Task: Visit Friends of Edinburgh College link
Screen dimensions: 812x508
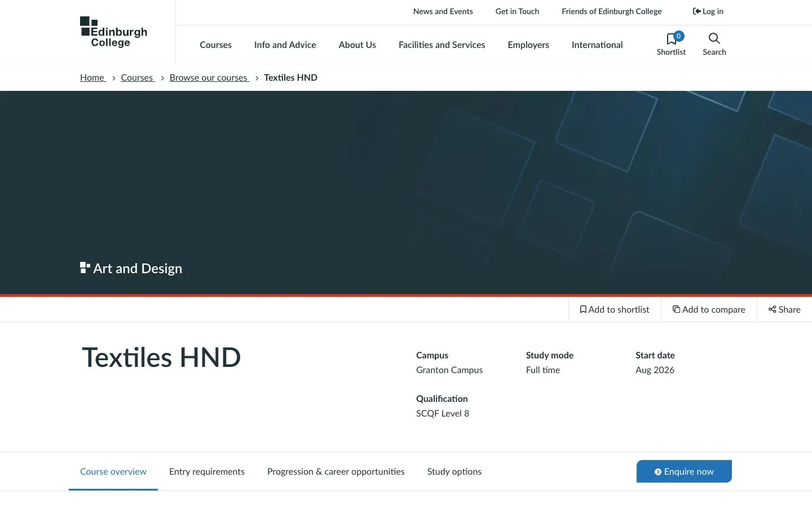Action: click(x=612, y=11)
